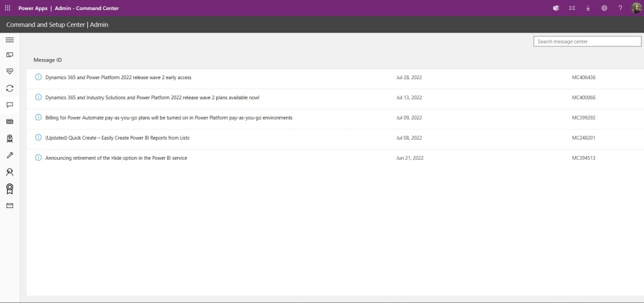The height and width of the screenshot is (303, 644).
Task: Click the circular sync arrows sidebar icon
Action: pos(9,88)
